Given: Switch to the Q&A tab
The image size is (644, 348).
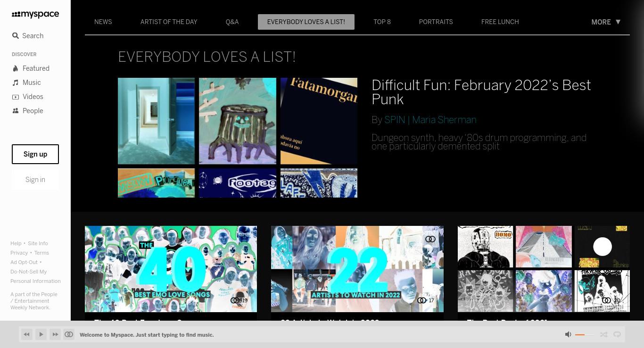Looking at the screenshot, I should pos(232,22).
